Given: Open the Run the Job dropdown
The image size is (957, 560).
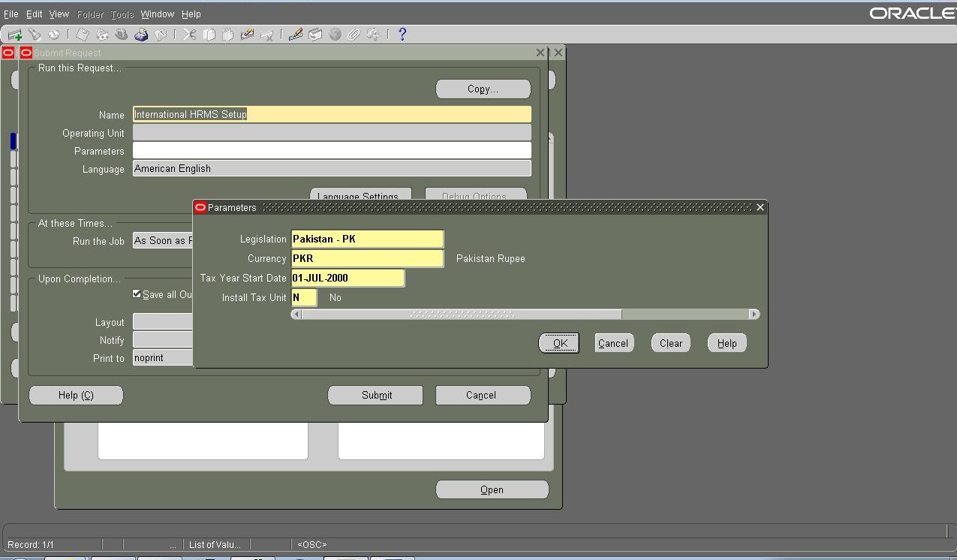Looking at the screenshot, I should click(x=162, y=240).
